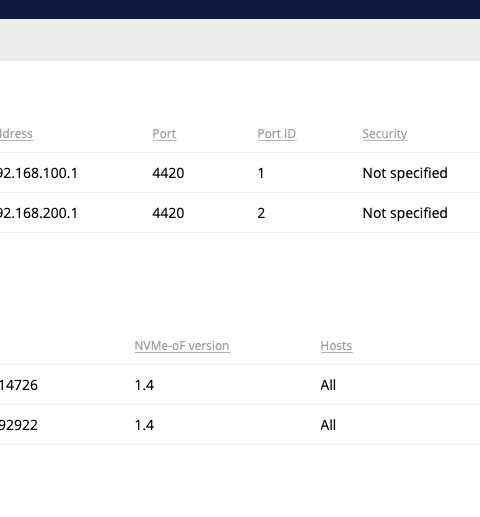Sort by the Port column header
The height and width of the screenshot is (517, 480).
164,134
